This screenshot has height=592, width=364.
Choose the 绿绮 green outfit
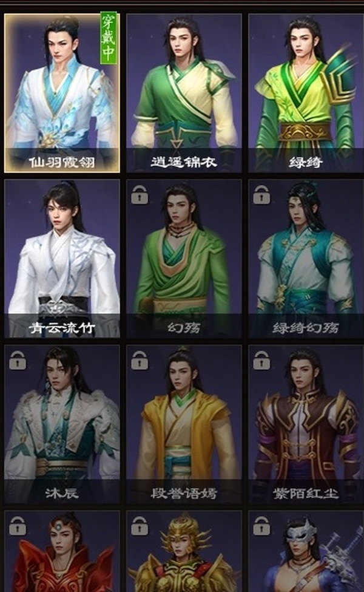(x=306, y=94)
